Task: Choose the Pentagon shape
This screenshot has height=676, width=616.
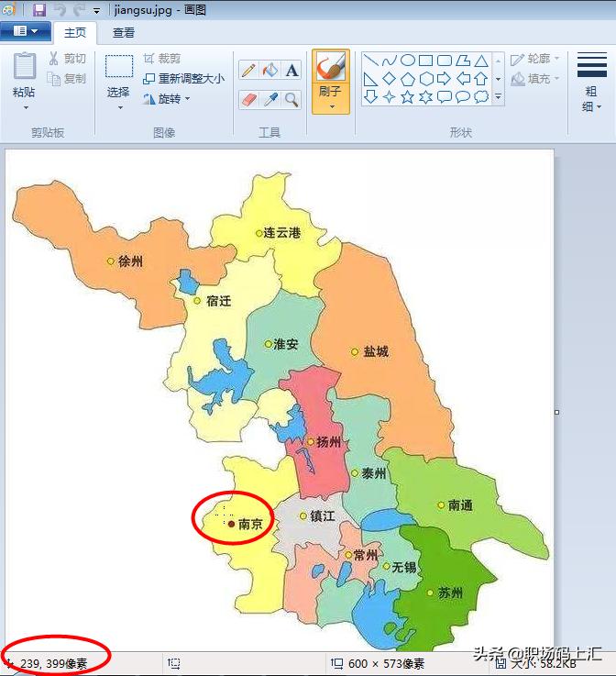Action: click(408, 79)
